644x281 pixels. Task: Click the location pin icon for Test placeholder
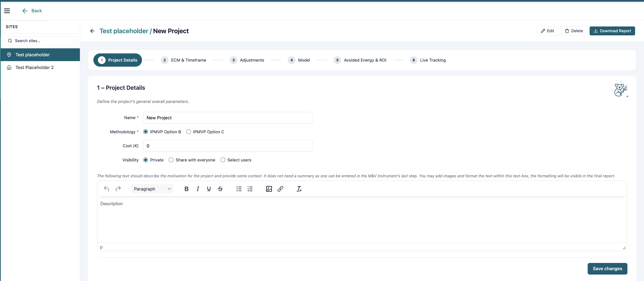click(9, 55)
